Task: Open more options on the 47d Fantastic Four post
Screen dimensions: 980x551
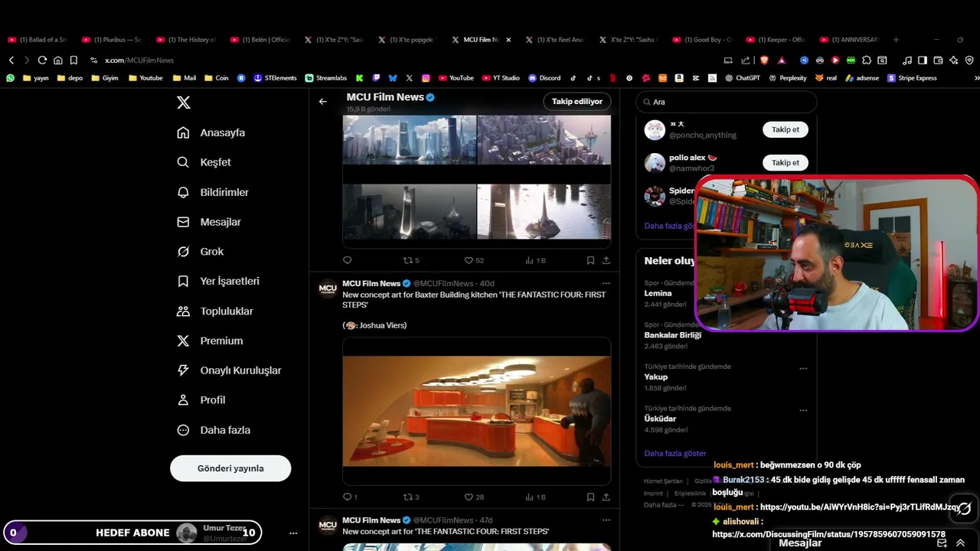Action: click(606, 520)
